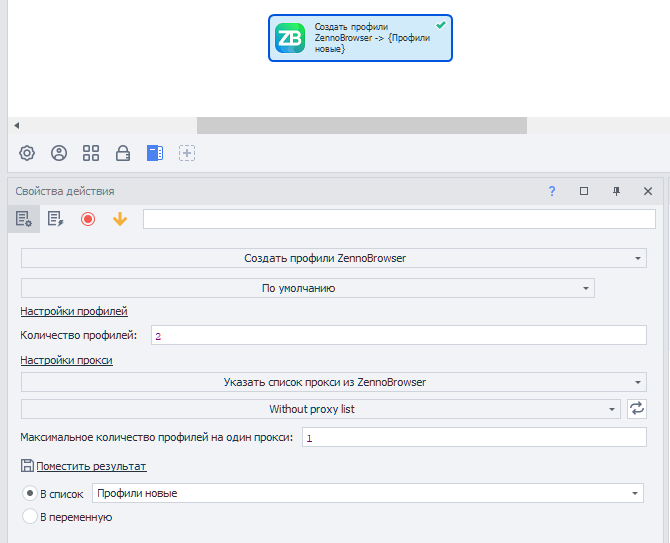
Task: Open the gear settings icon in bottom toolbar
Action: (27, 153)
